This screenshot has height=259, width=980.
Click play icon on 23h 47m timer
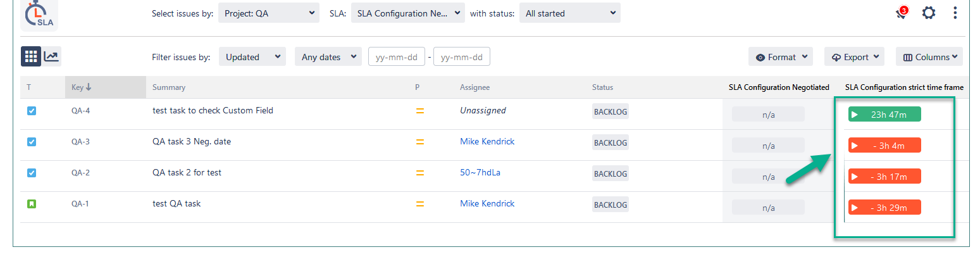(x=855, y=115)
